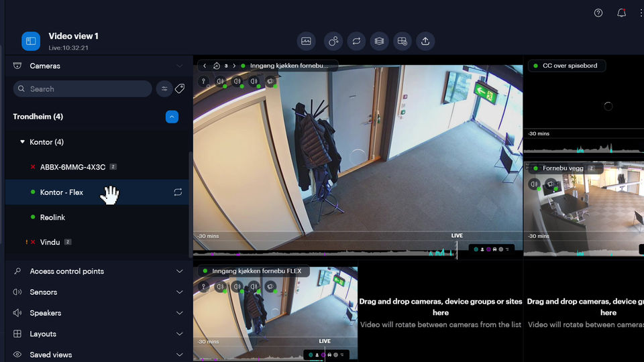Click the camera rotation cycle icon in top toolbar
Viewport: 644px width, 362px height.
tap(356, 41)
